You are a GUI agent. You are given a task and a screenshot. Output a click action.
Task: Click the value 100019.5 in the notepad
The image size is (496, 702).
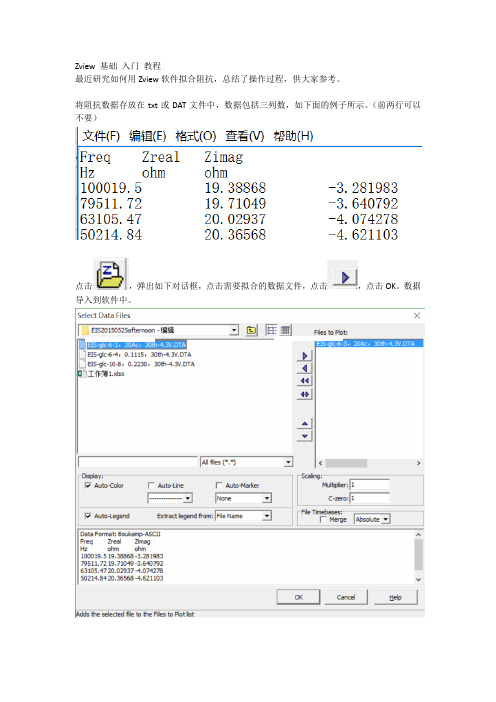[111, 188]
